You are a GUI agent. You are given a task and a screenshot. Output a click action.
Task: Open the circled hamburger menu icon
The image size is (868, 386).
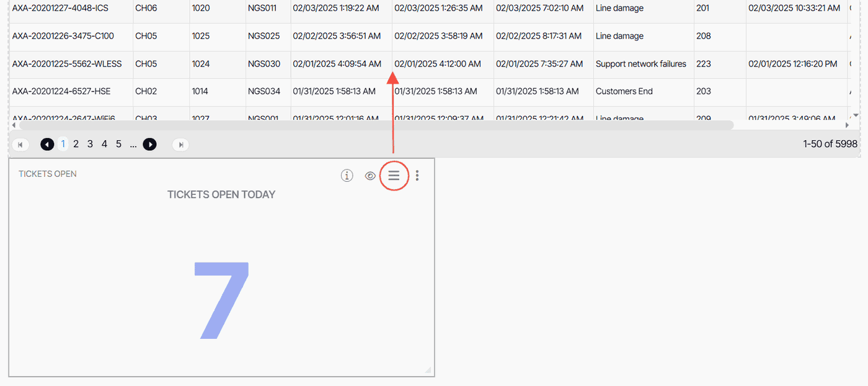[x=394, y=176]
